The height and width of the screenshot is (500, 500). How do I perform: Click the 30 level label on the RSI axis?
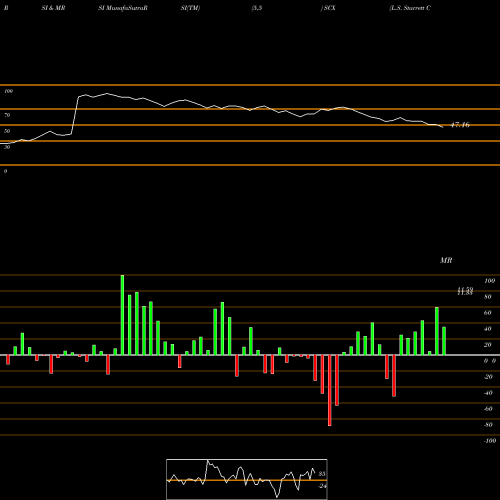pos(7,147)
